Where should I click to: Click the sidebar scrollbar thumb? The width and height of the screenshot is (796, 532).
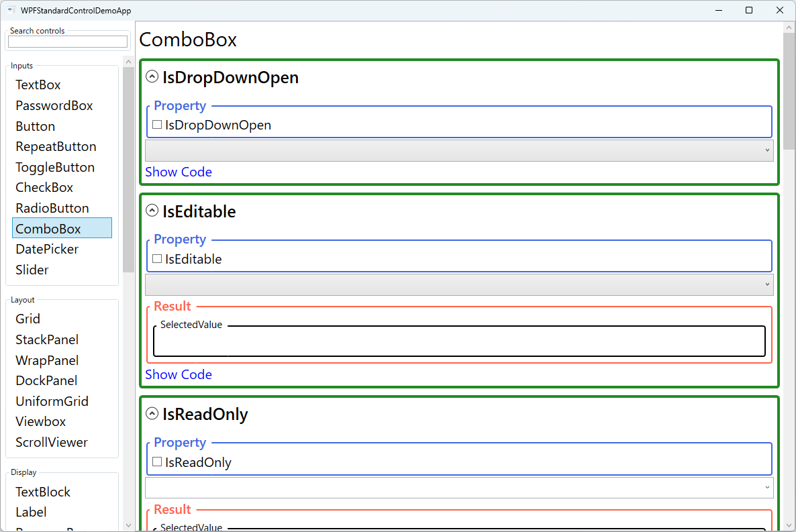128,170
